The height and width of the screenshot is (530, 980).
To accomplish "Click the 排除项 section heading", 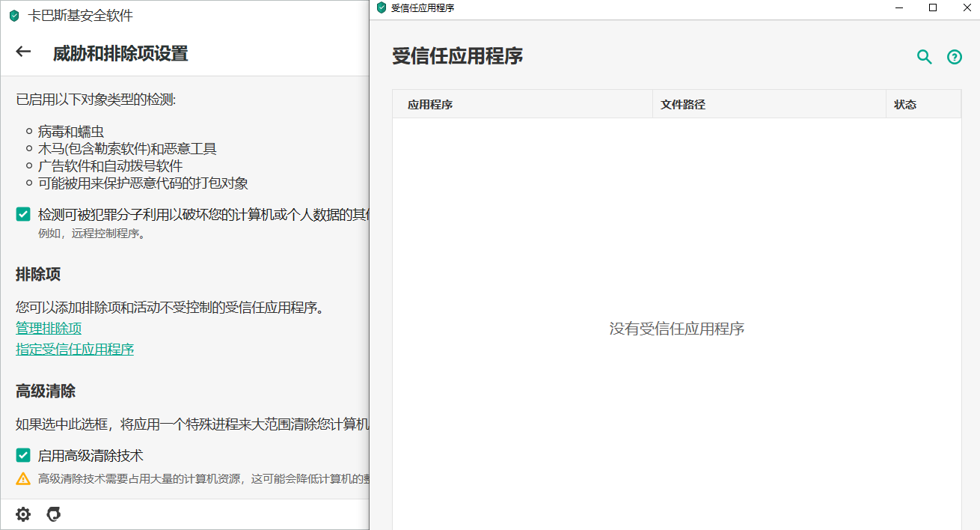I will pos(38,275).
